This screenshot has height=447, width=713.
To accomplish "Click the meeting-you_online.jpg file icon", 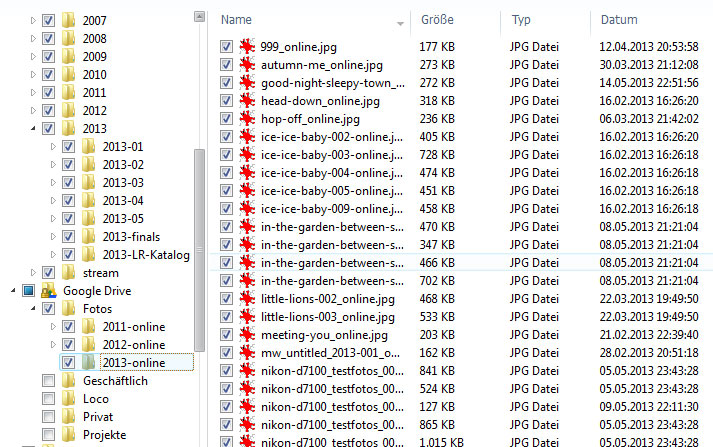I will (247, 335).
